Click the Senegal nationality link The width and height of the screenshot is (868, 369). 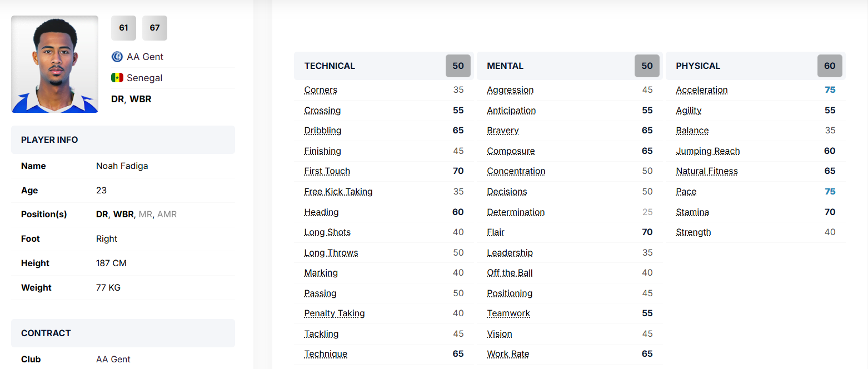click(144, 78)
